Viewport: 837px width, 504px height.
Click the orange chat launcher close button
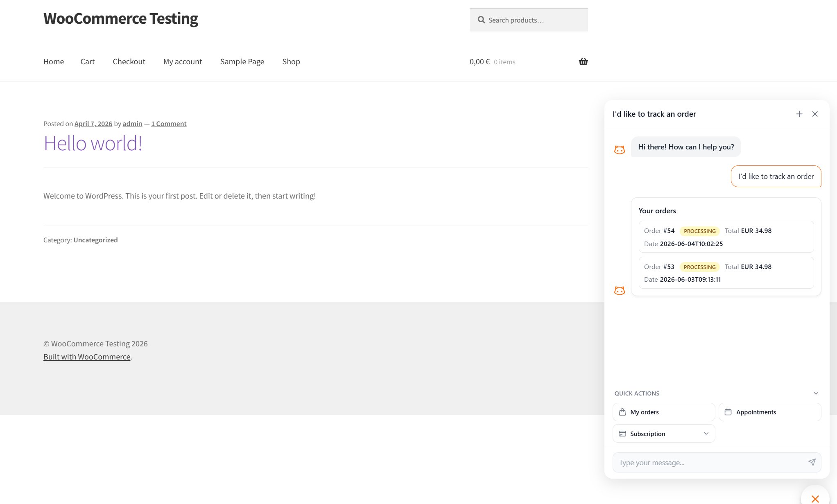pos(815,498)
